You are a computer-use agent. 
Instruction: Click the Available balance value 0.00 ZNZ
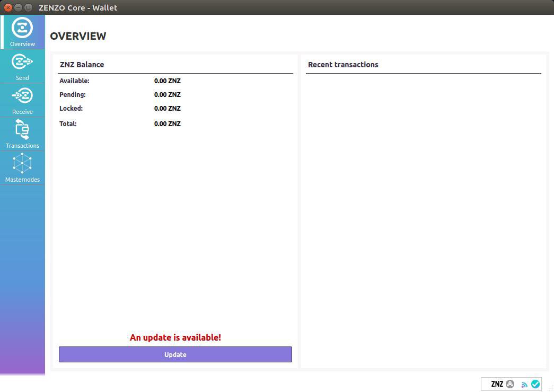point(168,81)
